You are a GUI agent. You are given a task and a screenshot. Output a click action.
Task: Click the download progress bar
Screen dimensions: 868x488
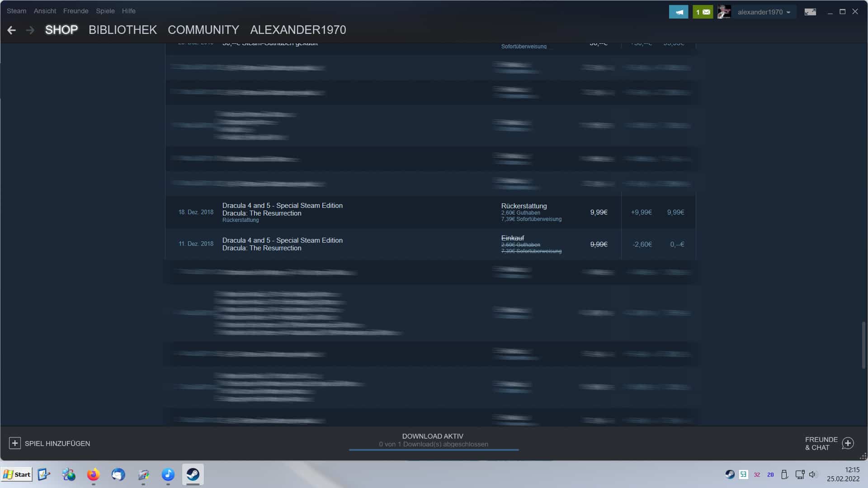pos(434,450)
